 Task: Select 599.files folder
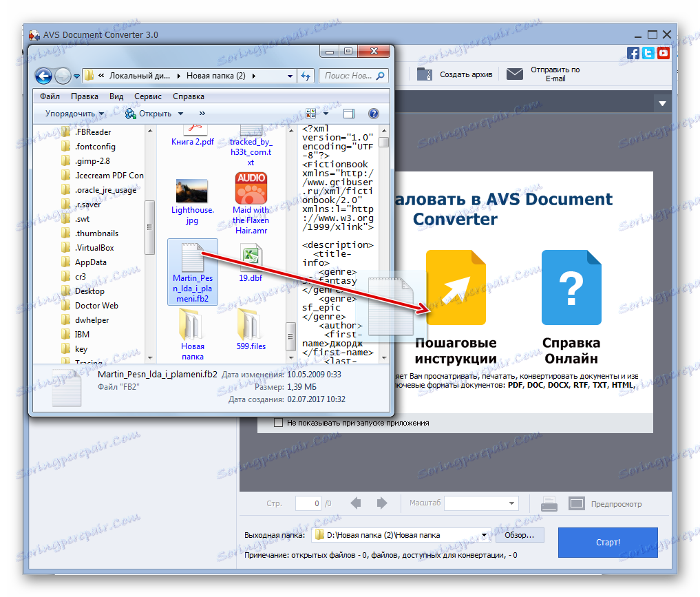point(251,330)
